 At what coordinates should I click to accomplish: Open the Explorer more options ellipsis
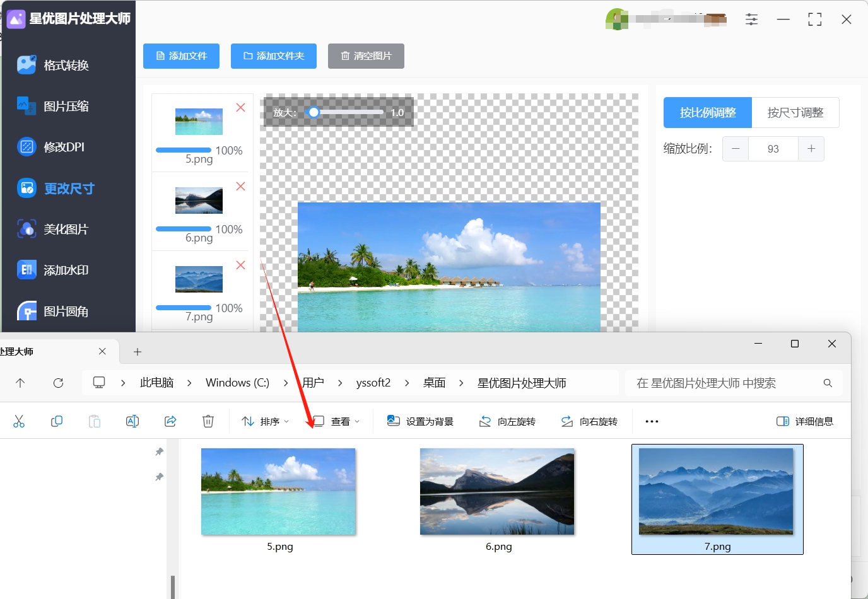pyautogui.click(x=652, y=421)
